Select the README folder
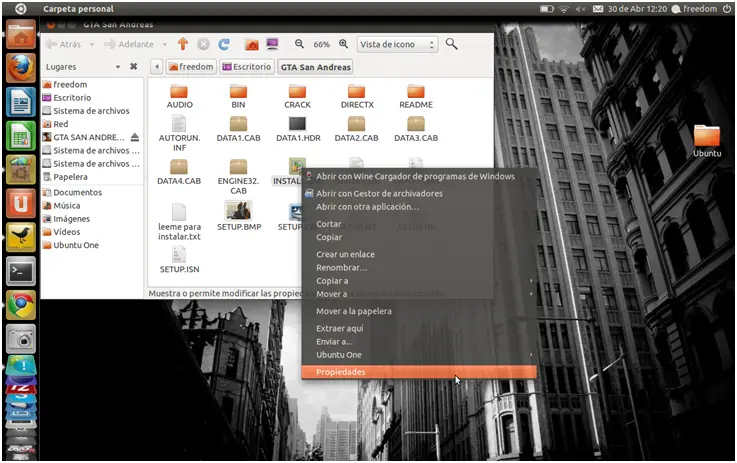Image resolution: width=737 pixels, height=463 pixels. click(x=416, y=97)
